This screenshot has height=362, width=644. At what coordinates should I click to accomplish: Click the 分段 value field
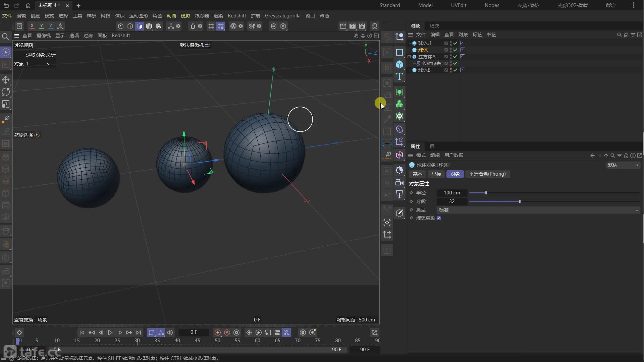452,201
